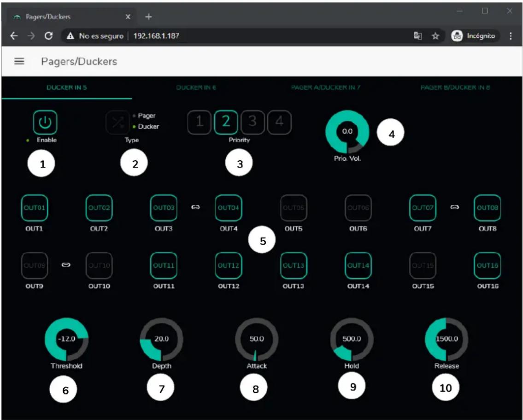Enable output OUT05
Image resolution: width=523 pixels, height=420 pixels.
click(294, 208)
